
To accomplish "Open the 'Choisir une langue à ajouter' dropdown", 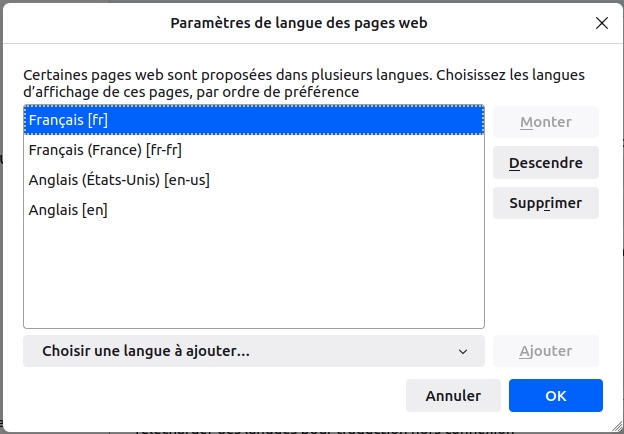I will (x=240, y=351).
